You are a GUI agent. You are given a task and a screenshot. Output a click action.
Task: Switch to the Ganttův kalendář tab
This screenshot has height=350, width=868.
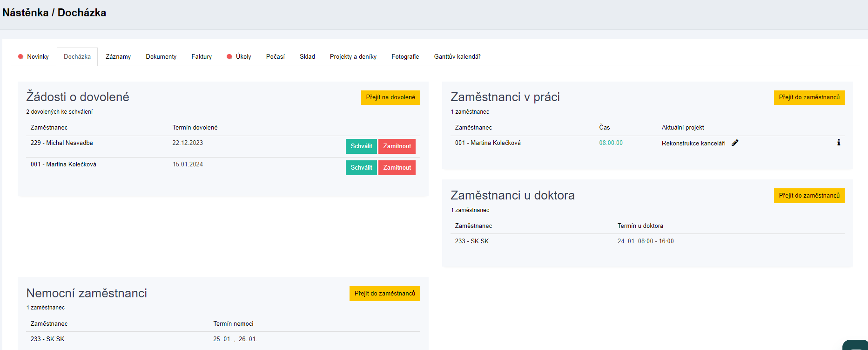pos(457,57)
